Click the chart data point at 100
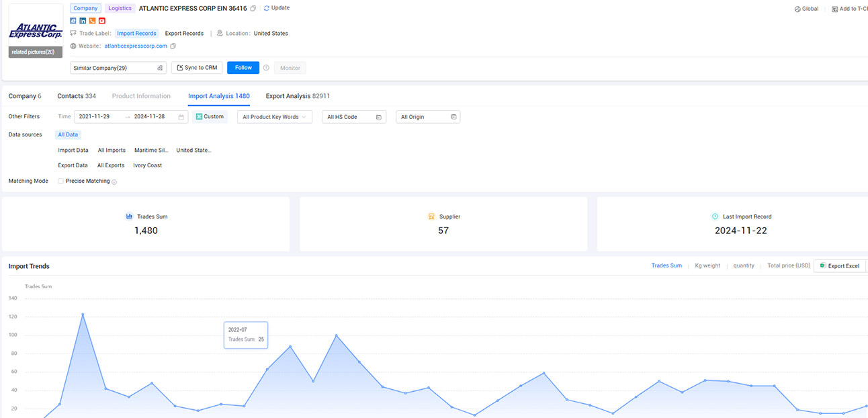 336,335
